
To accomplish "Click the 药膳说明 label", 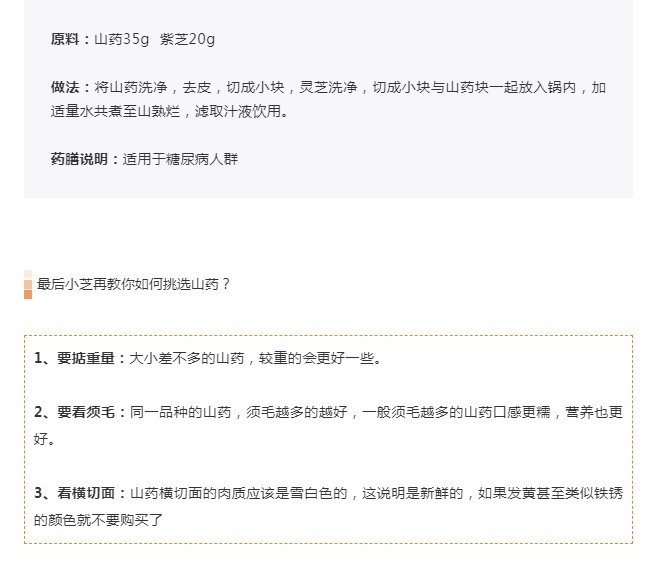I will coord(80,159).
